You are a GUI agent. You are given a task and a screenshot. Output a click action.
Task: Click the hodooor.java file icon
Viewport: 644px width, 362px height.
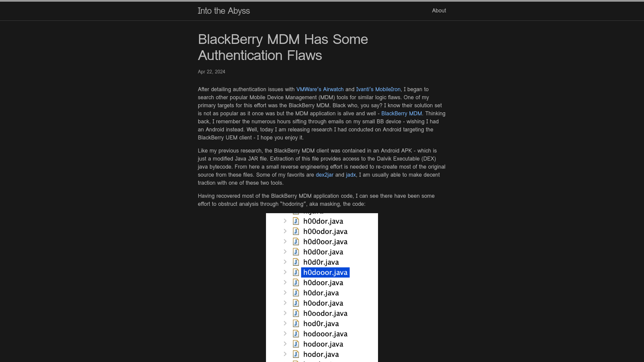click(296, 333)
